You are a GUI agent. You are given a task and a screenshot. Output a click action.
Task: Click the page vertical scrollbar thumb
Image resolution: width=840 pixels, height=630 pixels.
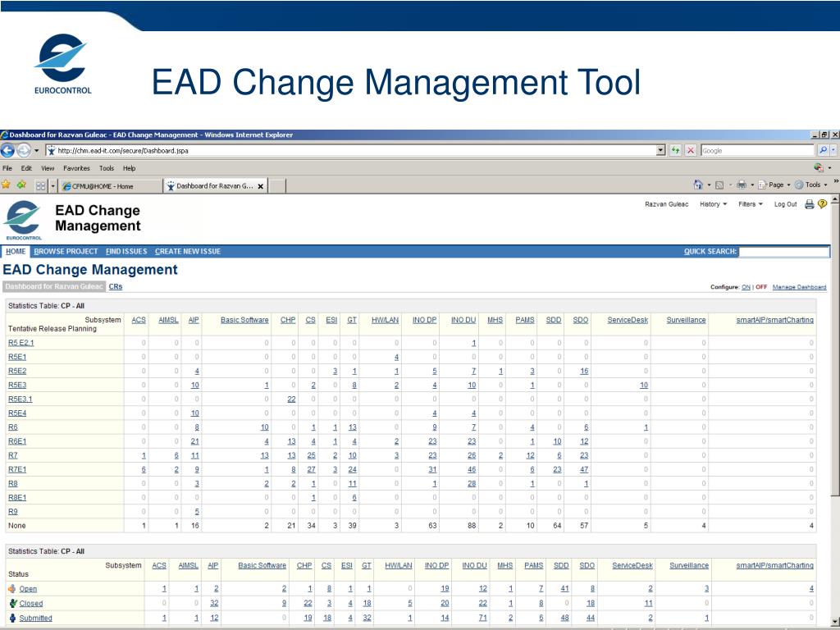835,349
